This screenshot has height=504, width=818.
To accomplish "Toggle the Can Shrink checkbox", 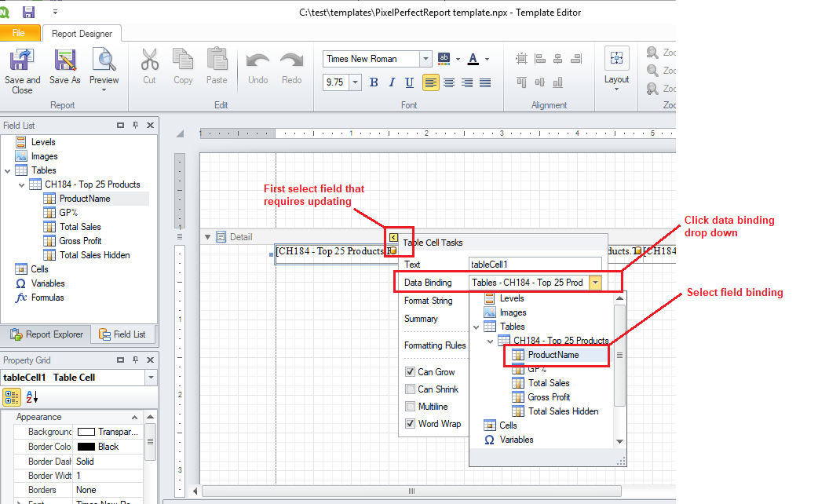I will [410, 389].
